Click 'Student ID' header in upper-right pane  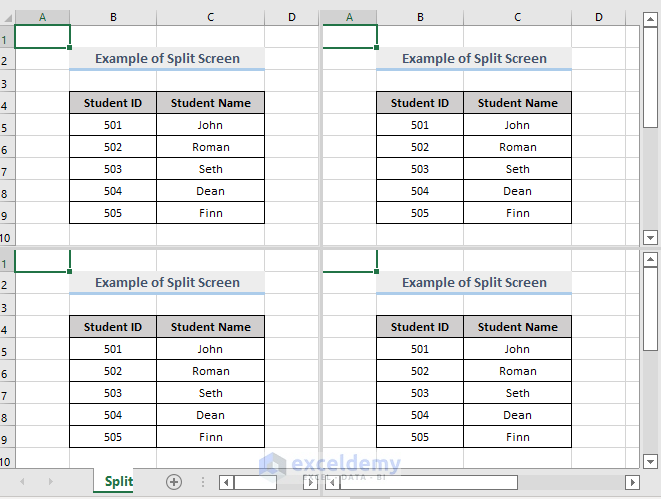pos(420,103)
